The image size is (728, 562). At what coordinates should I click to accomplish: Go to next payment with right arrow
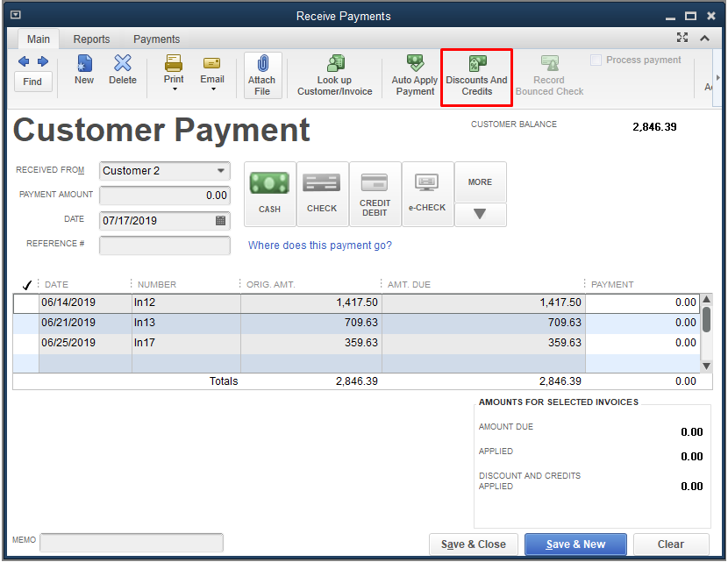(x=43, y=61)
